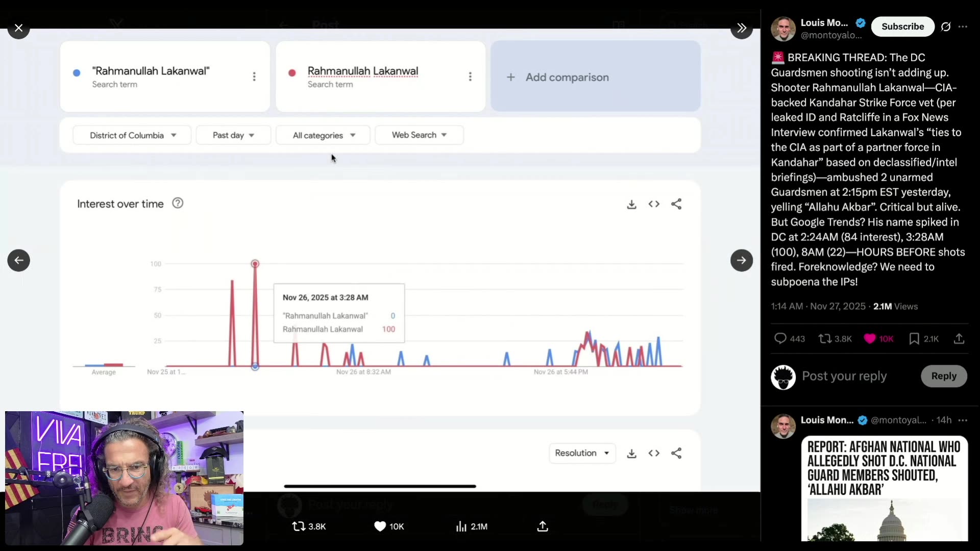Viewport: 980px width, 551px height.
Task: Open the Resolution dropdown
Action: (x=582, y=453)
